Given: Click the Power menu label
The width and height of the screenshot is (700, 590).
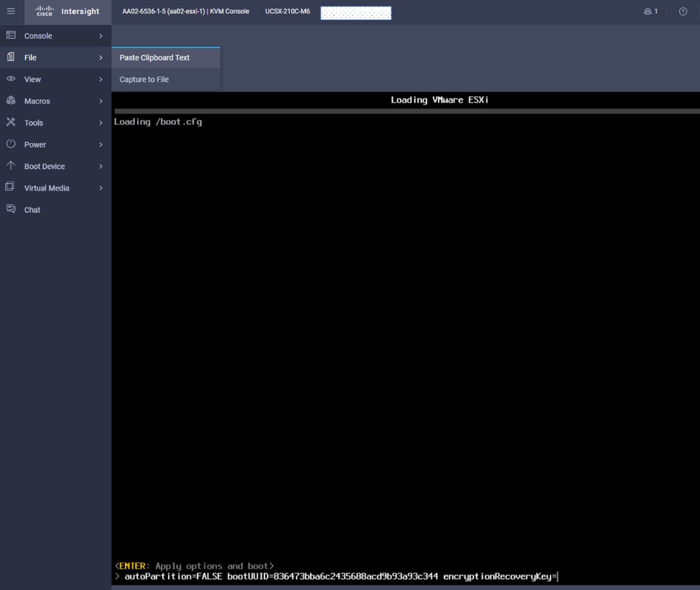Looking at the screenshot, I should tap(35, 145).
